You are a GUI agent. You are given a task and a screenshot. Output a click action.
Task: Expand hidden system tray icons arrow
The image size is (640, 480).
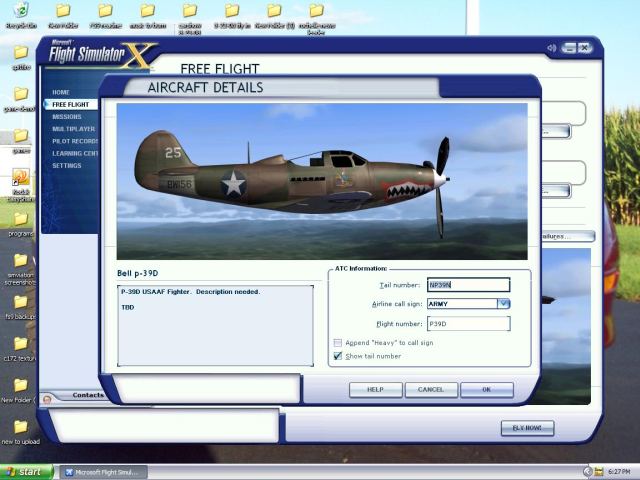[587, 472]
